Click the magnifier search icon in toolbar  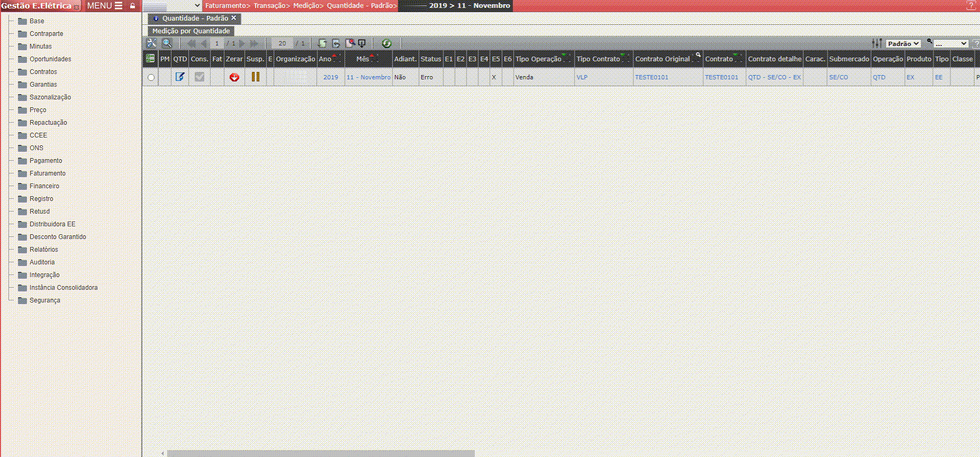click(x=167, y=43)
